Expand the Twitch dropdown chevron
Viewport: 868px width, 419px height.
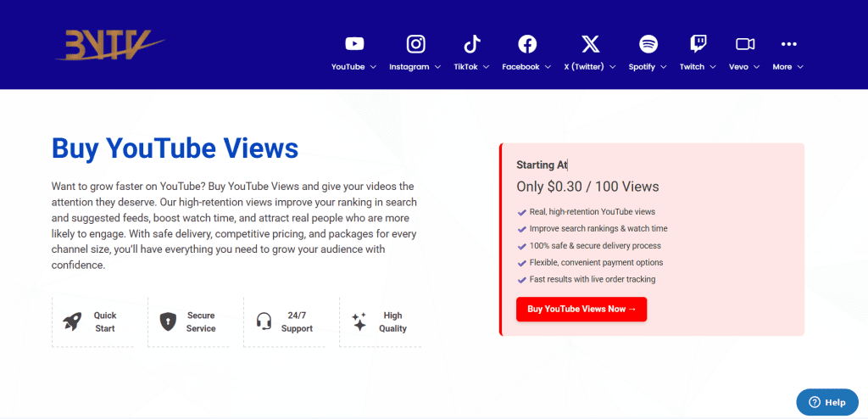[712, 67]
